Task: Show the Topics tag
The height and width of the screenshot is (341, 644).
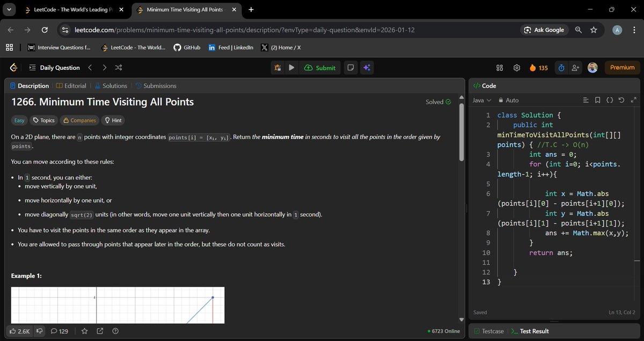Action: (44, 120)
